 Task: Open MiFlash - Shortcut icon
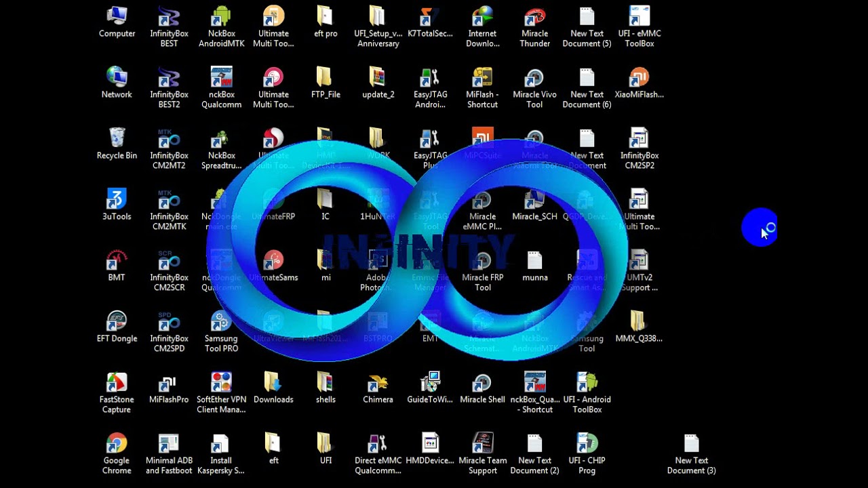click(482, 88)
